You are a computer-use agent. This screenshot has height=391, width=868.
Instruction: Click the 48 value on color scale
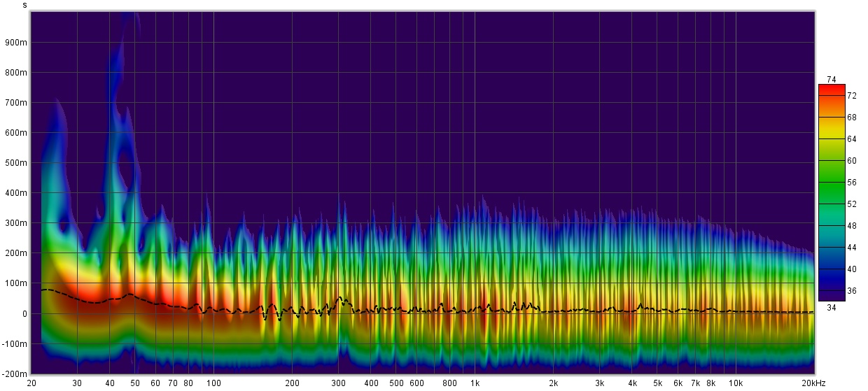[x=852, y=225]
